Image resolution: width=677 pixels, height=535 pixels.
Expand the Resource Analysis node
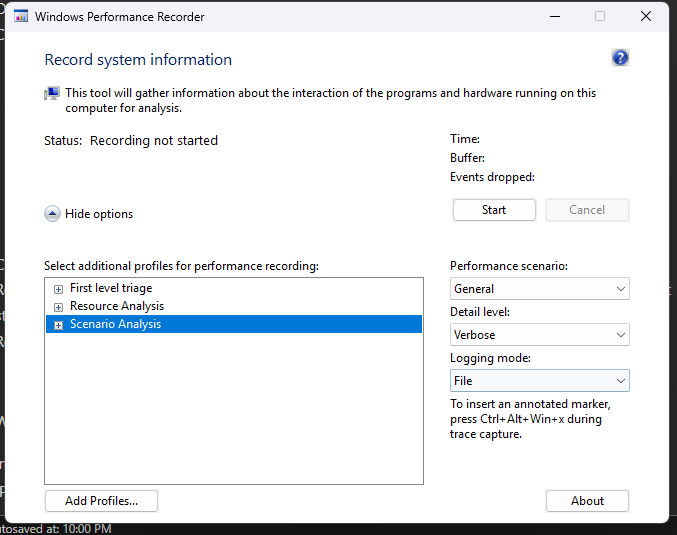(58, 307)
